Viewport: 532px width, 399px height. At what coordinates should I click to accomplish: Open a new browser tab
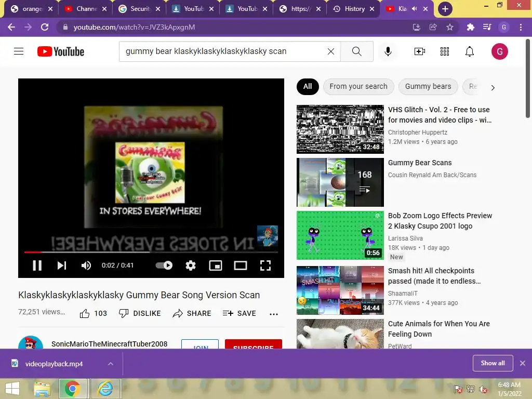pos(445,9)
